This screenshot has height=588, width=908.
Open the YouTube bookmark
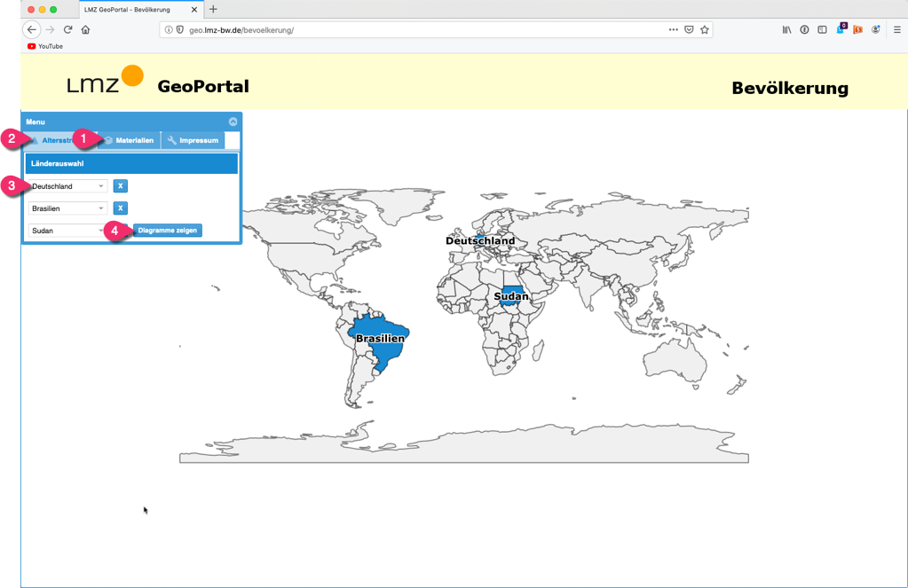[44, 46]
